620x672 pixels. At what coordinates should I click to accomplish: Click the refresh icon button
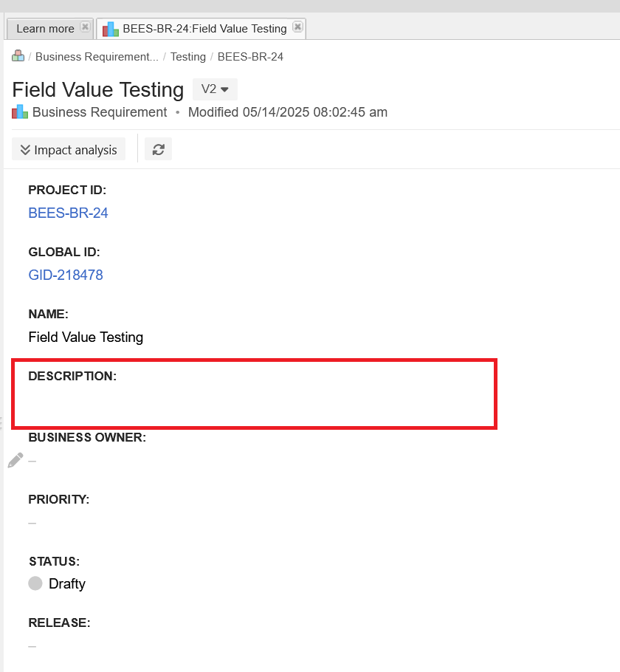(x=158, y=149)
